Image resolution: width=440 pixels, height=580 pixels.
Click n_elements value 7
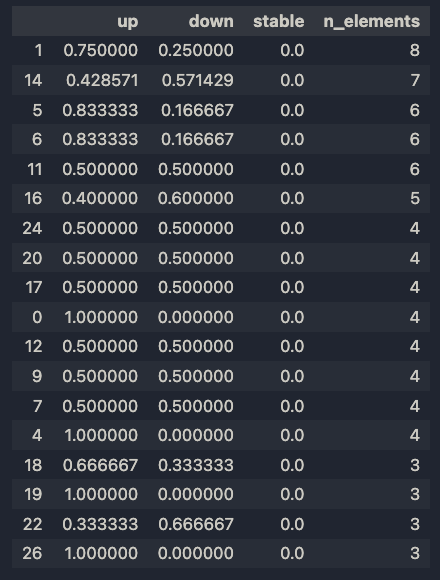point(415,80)
